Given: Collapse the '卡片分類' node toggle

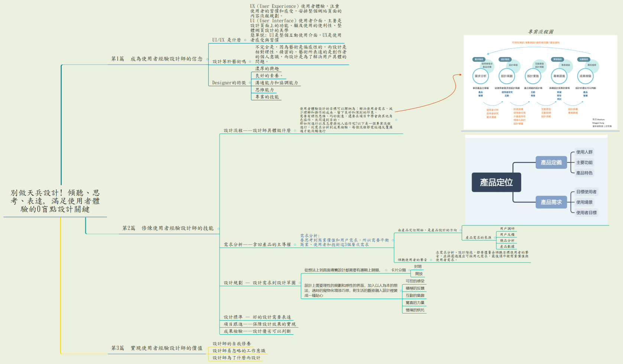Looking at the screenshot, I should [x=410, y=270].
